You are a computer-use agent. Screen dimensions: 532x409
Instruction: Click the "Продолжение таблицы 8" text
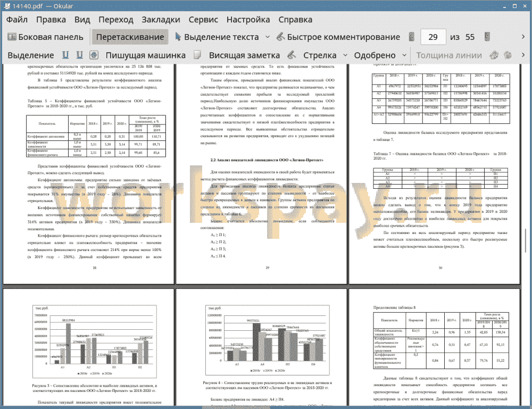point(394,307)
